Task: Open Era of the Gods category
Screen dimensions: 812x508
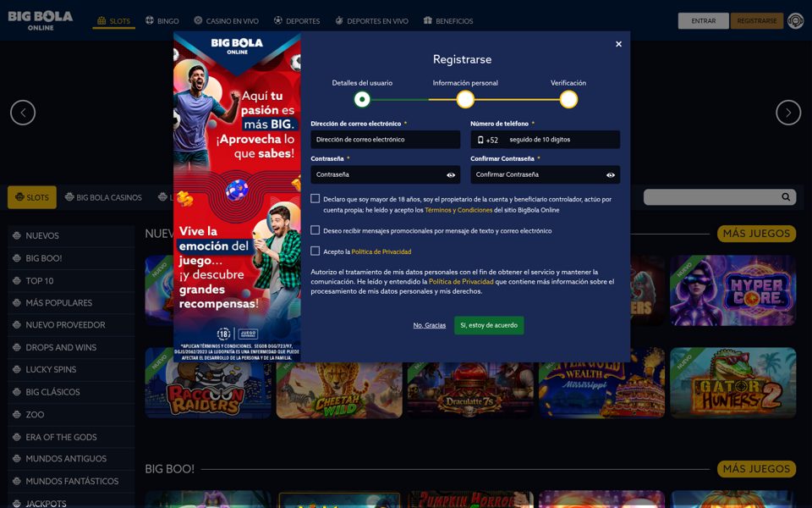Action: tap(71, 437)
